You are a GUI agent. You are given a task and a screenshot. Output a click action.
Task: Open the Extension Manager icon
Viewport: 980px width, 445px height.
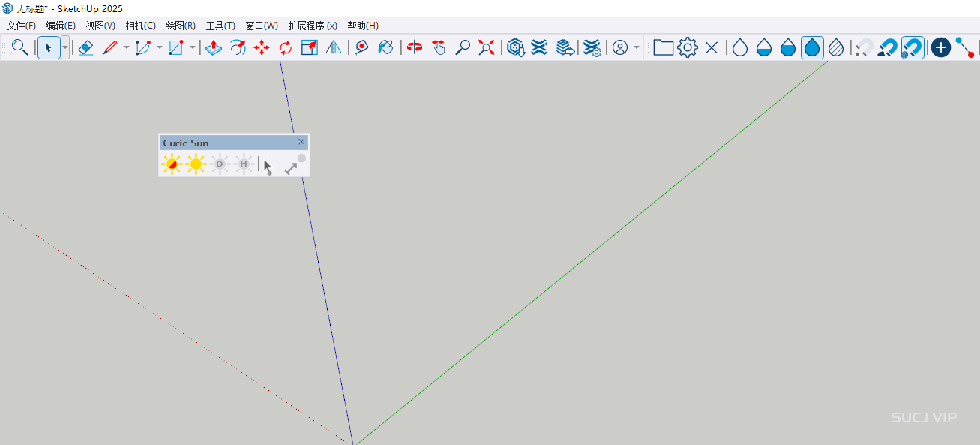pos(592,47)
